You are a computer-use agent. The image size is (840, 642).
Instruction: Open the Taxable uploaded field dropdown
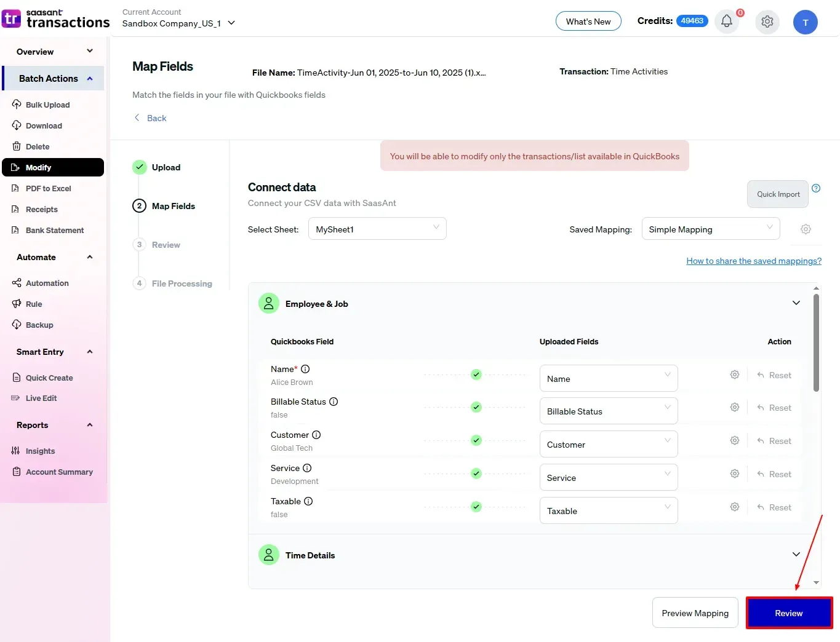coord(609,510)
